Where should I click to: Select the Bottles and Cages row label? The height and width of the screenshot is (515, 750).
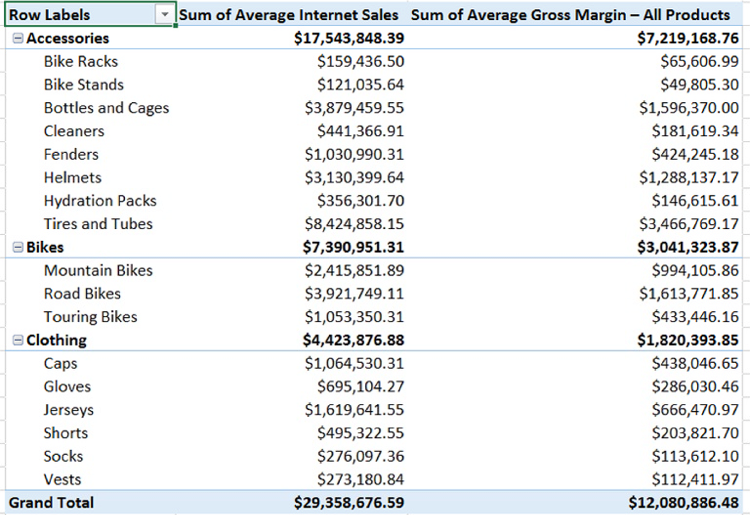106,108
